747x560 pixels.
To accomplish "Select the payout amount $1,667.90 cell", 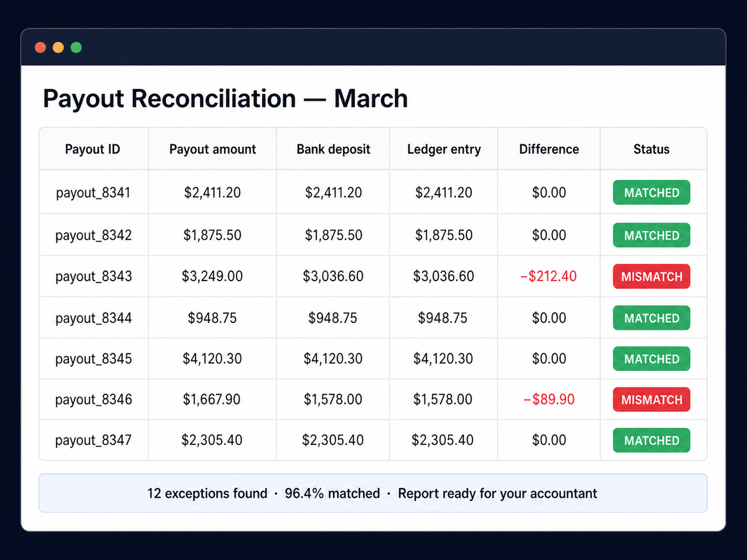I will tap(212, 399).
